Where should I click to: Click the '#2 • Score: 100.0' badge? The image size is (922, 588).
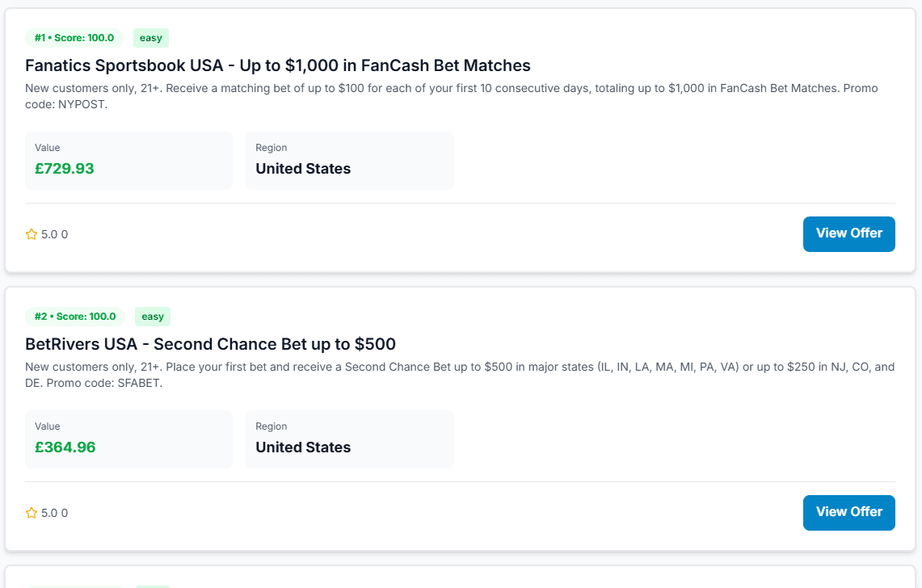(x=74, y=316)
